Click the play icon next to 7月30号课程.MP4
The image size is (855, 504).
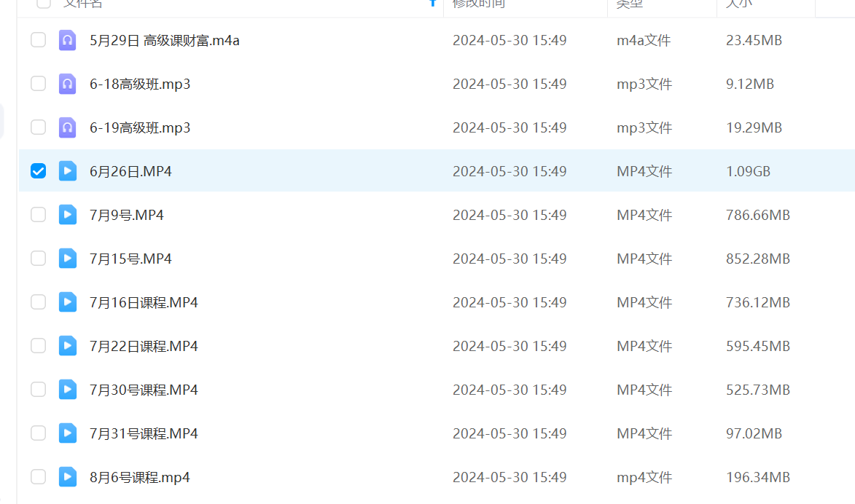[x=68, y=390]
